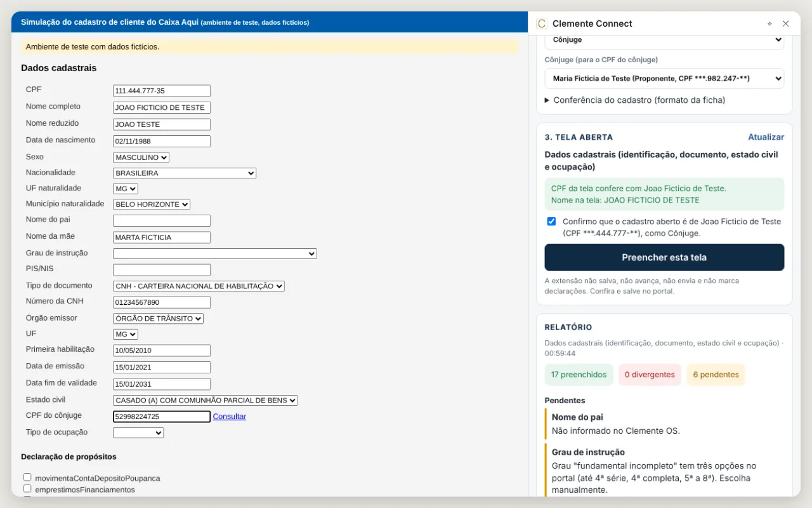Open the Grau de instrução dropdown
Screen dimensions: 812x508
coord(215,253)
